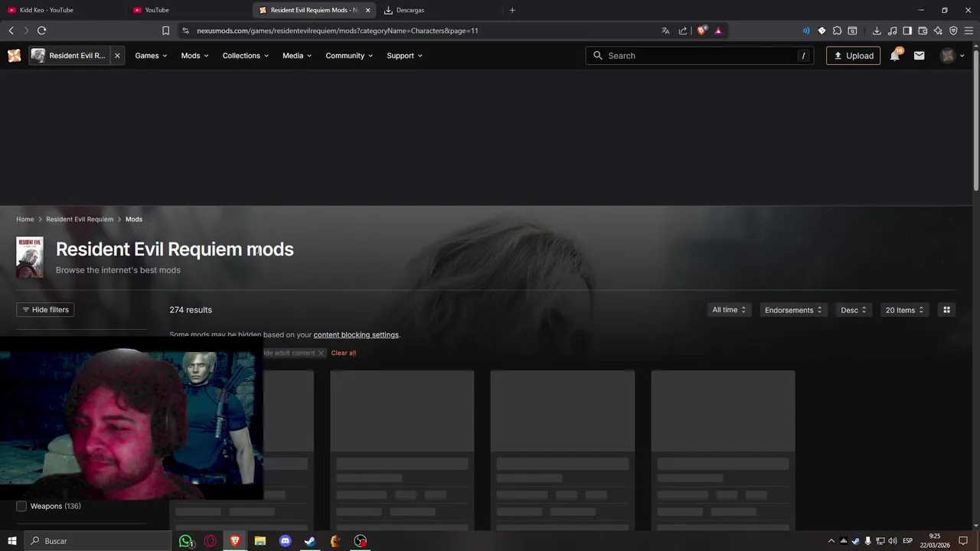Tick the Weapons (136) checkbox
This screenshot has height=551, width=980.
(x=21, y=506)
